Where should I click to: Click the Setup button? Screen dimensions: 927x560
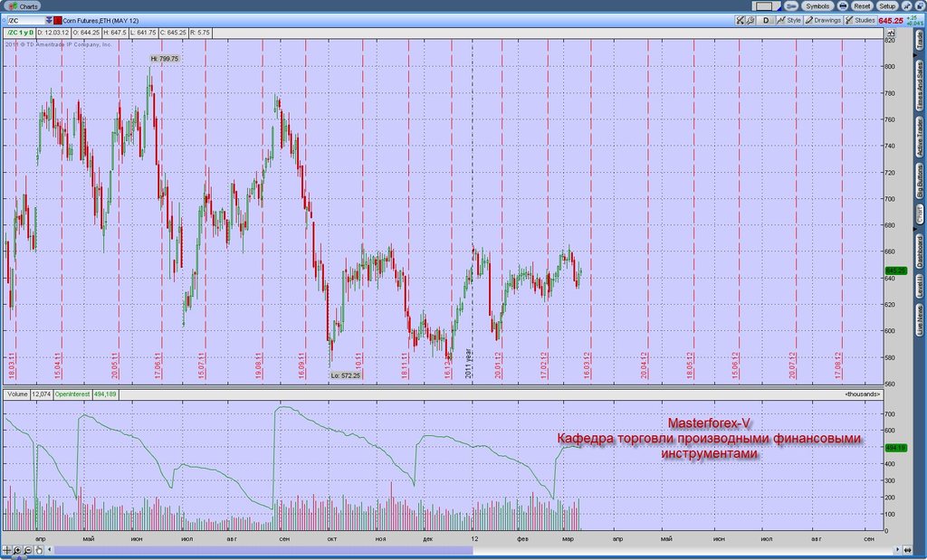(x=887, y=6)
